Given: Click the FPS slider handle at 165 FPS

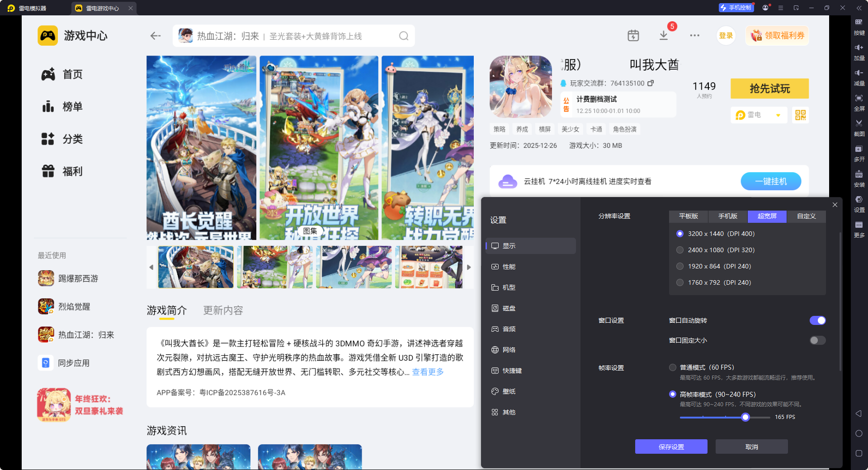Looking at the screenshot, I should coord(745,417).
